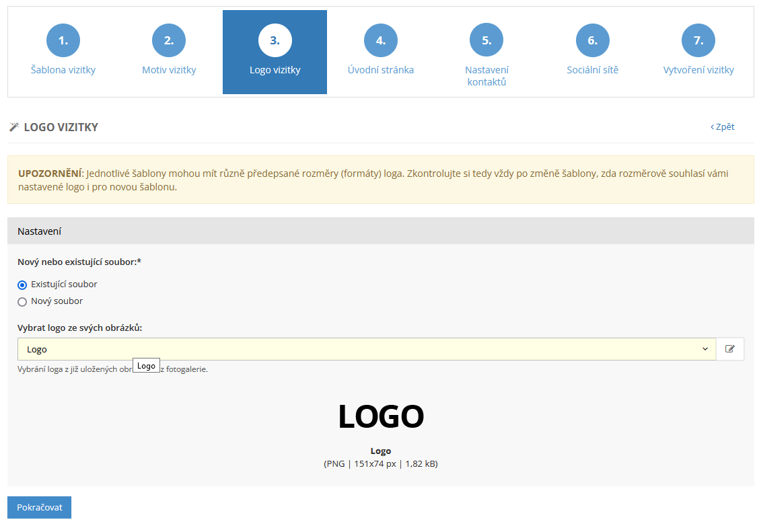Click the Zpět back link
This screenshot has height=532, width=757.
[x=723, y=126]
